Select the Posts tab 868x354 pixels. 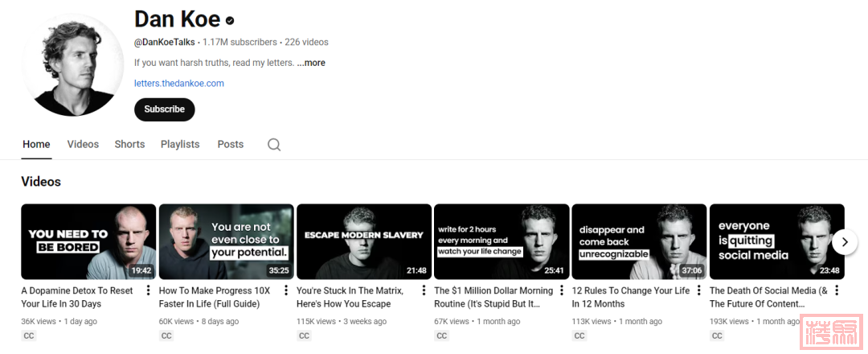coord(230,145)
